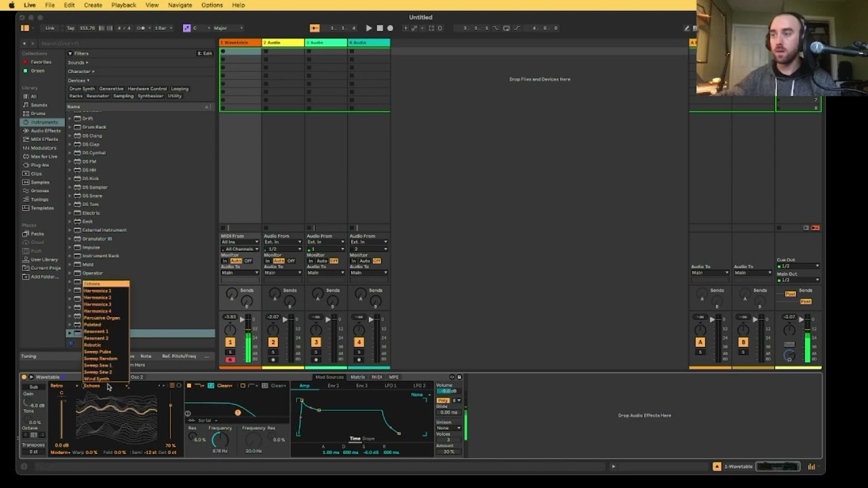This screenshot has height=488, width=868.
Task: Open the Drums library category
Action: pos(38,113)
